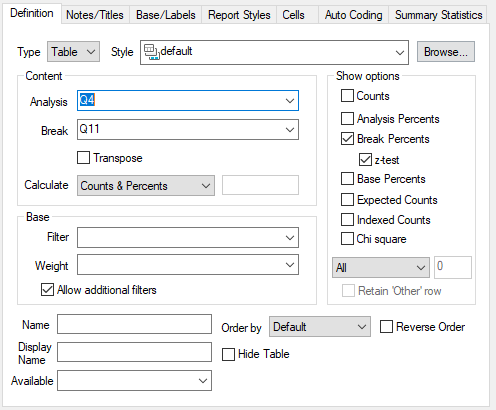496x410 pixels.
Task: Click the empty field next to Calculate
Action: [260, 185]
